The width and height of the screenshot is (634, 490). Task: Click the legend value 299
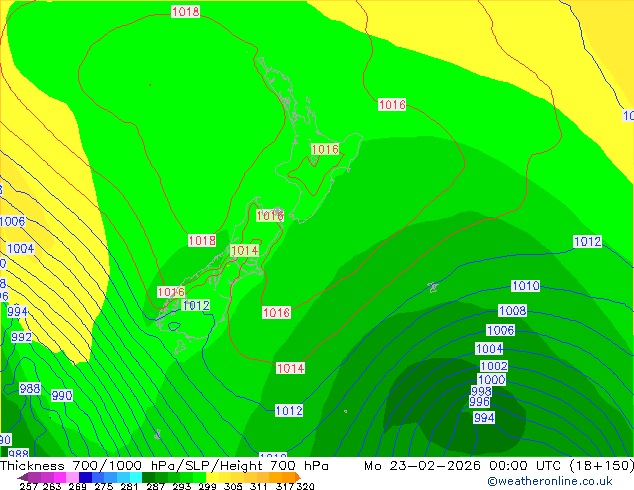207,486
